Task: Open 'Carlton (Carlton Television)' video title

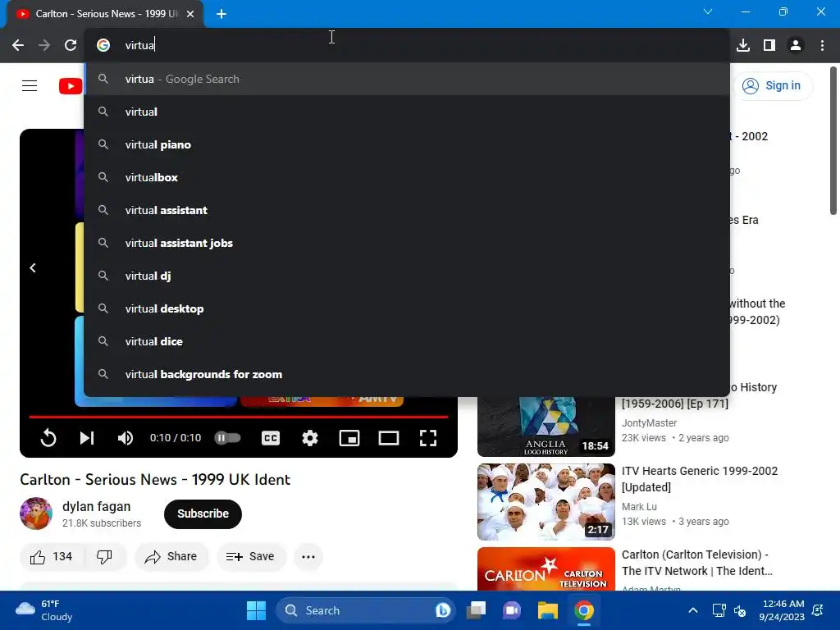Action: point(697,563)
